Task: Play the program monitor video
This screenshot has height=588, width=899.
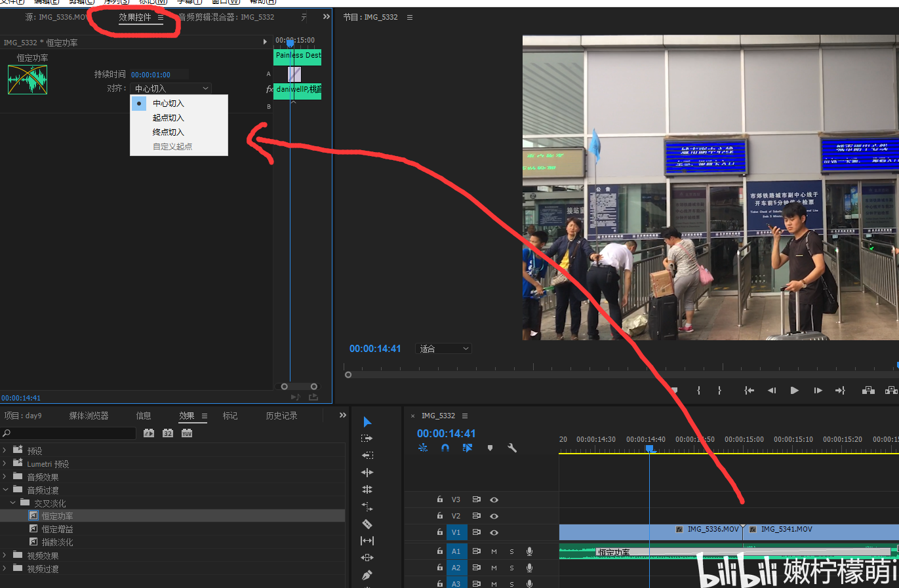Action: pos(794,391)
